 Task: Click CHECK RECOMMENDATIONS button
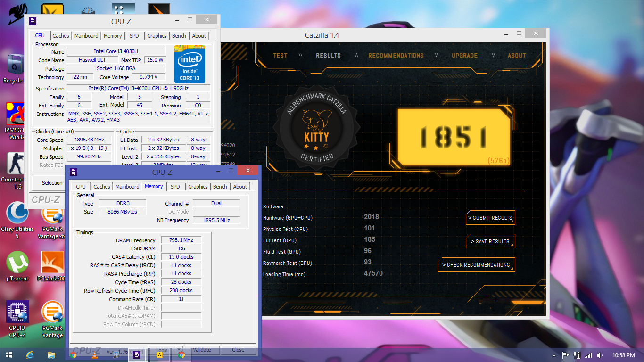pos(476,265)
